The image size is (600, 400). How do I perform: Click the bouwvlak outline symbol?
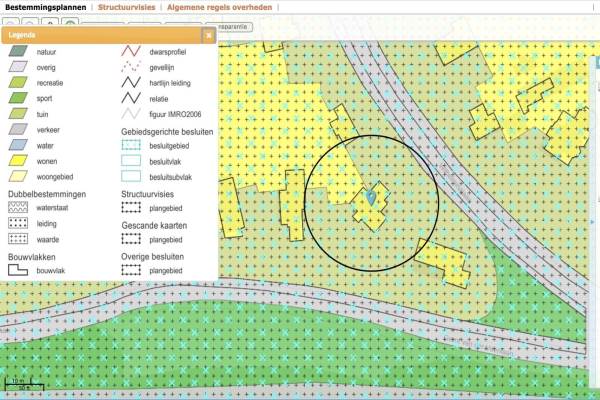[x=18, y=272]
